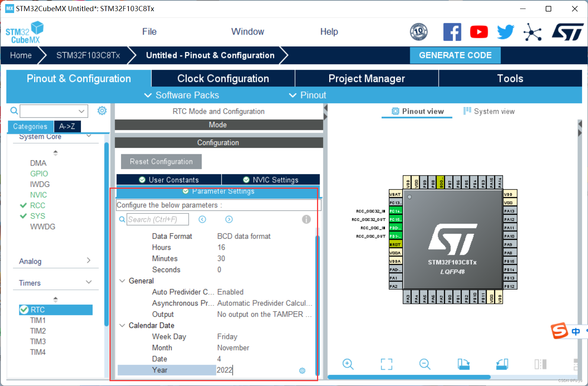Select the Month value November
Image resolution: width=588 pixels, height=386 pixels.
(x=233, y=348)
